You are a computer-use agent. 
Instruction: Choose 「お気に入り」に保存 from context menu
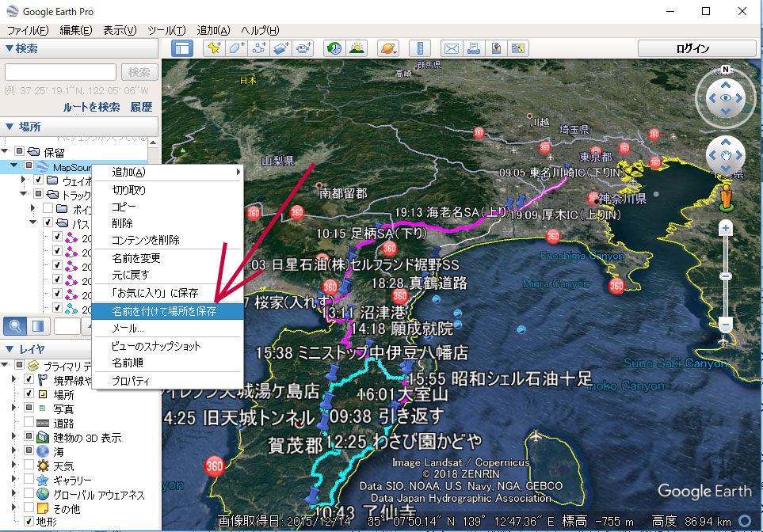pos(167,293)
